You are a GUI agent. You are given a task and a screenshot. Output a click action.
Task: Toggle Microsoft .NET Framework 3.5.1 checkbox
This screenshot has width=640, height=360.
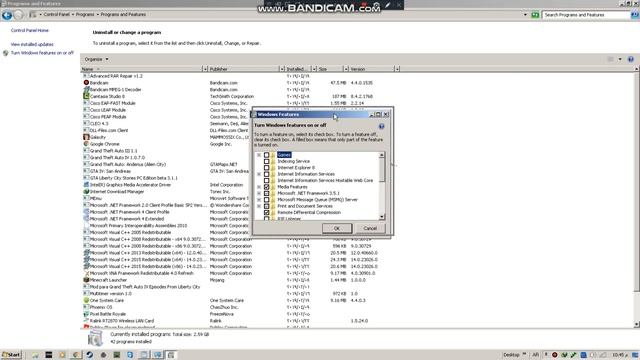pos(267,193)
